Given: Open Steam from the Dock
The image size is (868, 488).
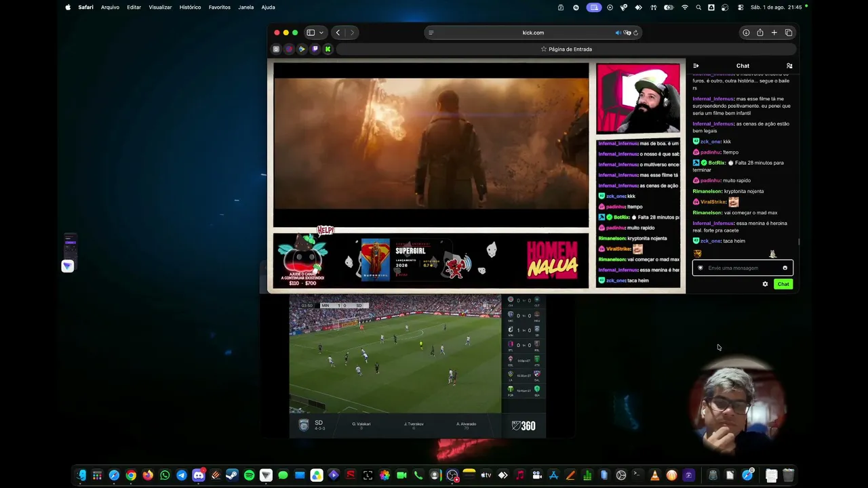Looking at the screenshot, I should point(232,475).
